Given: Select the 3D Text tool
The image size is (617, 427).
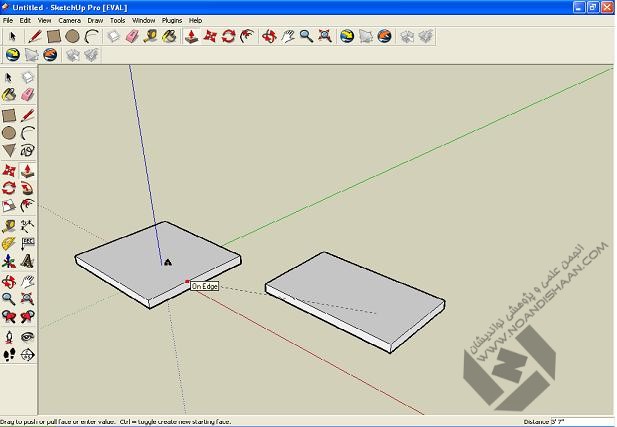Looking at the screenshot, I should (28, 262).
